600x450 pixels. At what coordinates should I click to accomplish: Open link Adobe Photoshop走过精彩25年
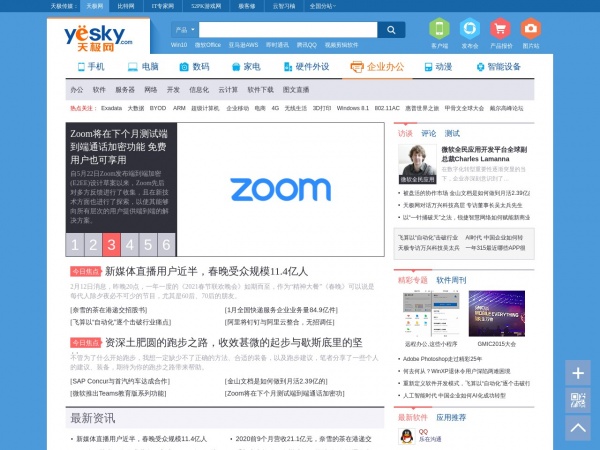(442, 359)
